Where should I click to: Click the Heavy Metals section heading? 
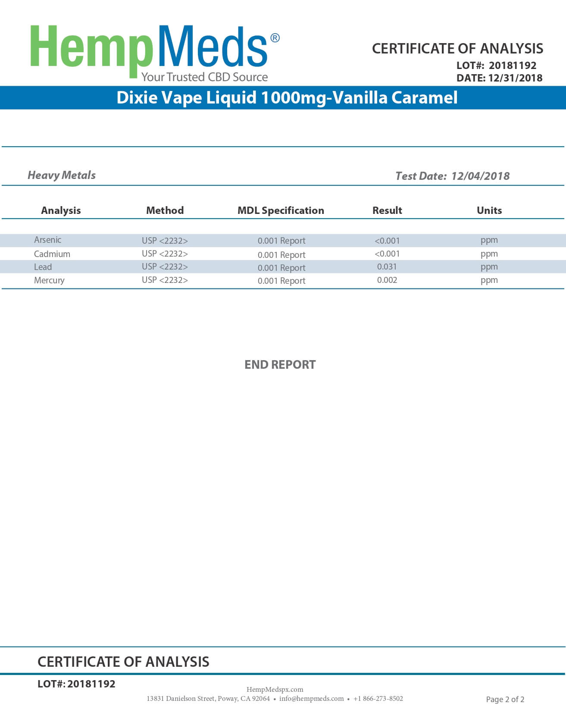(x=62, y=175)
